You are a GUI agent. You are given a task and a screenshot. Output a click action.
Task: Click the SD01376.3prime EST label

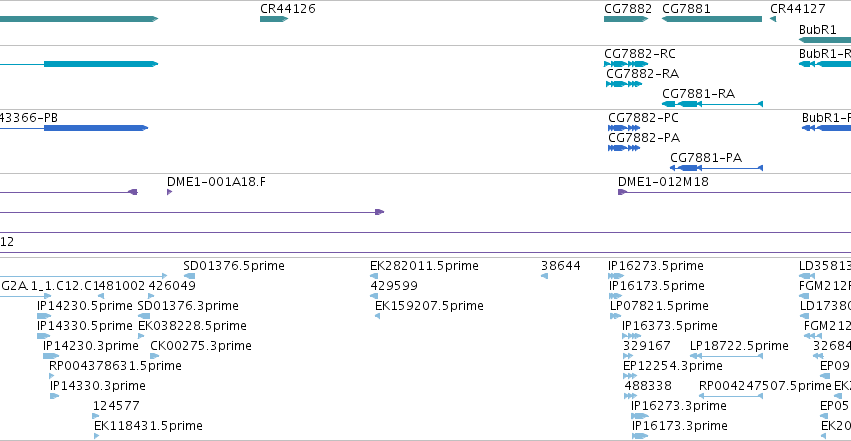pyautogui.click(x=188, y=306)
